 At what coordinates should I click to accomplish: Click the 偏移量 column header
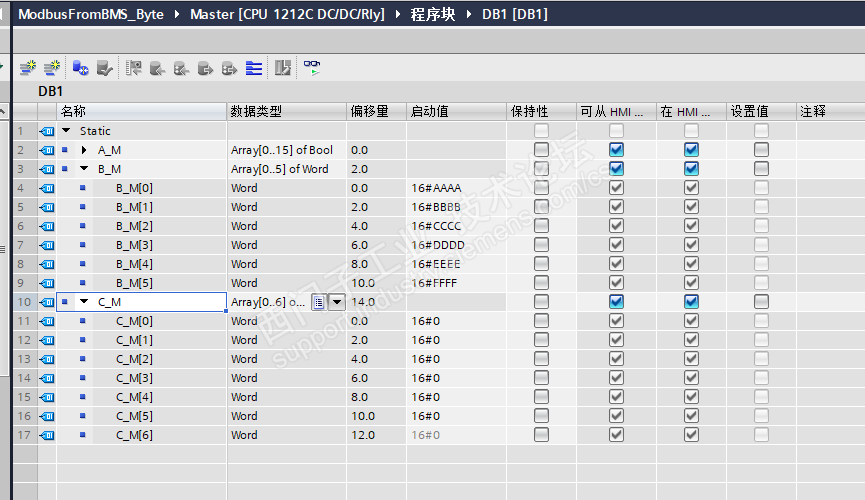coord(377,111)
